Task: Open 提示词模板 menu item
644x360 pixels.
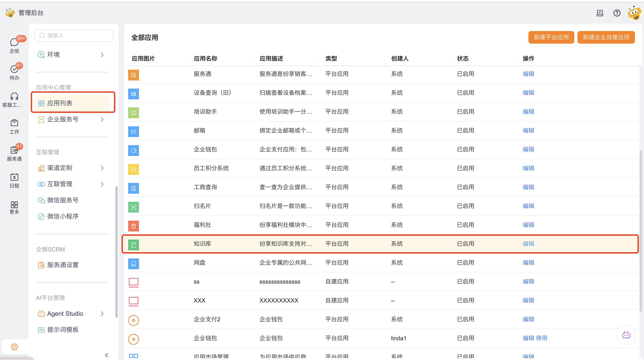Action: tap(63, 329)
